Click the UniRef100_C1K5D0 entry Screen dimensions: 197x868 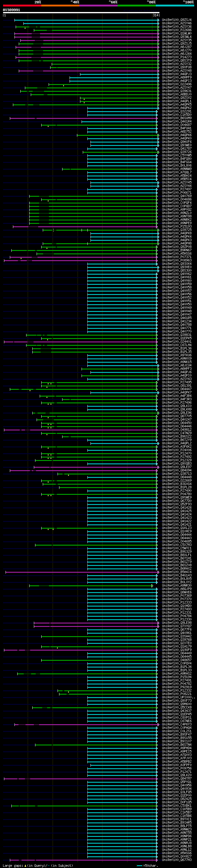(177, 115)
